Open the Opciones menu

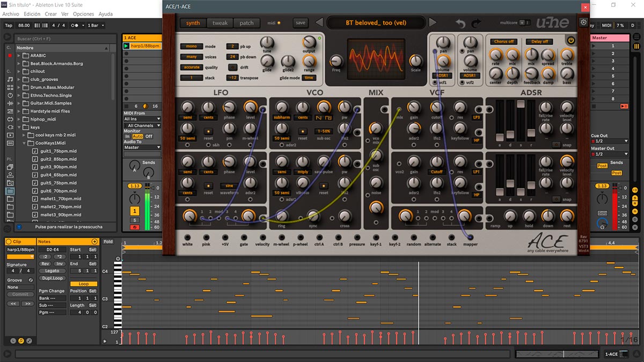(83, 14)
